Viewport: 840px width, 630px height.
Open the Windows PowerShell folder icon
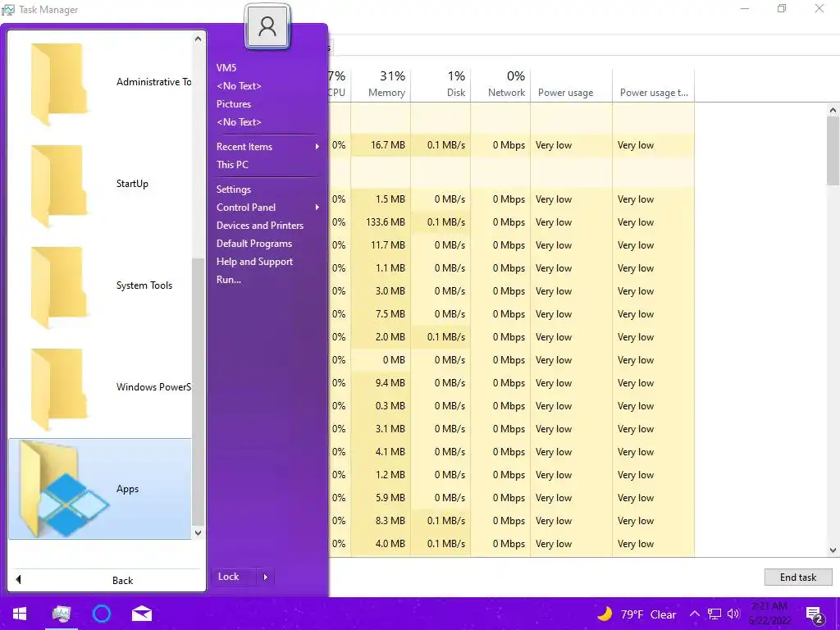coord(59,388)
